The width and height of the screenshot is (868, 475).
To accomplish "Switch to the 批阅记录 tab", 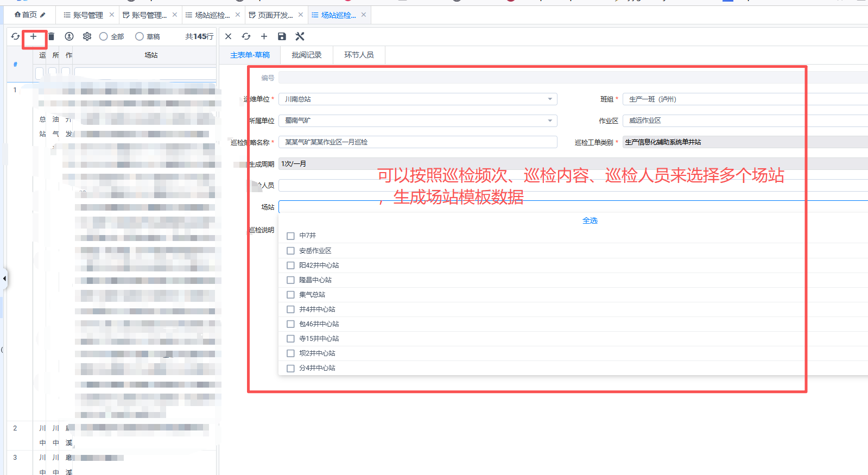I will tap(306, 55).
